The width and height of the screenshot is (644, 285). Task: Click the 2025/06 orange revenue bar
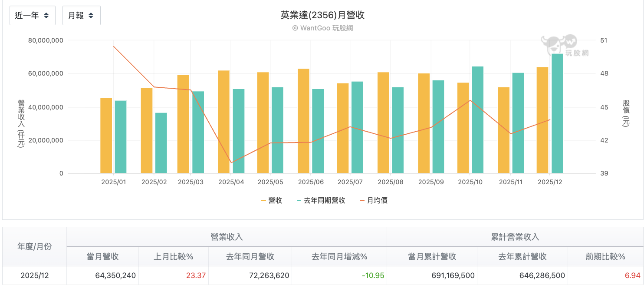[303, 121]
